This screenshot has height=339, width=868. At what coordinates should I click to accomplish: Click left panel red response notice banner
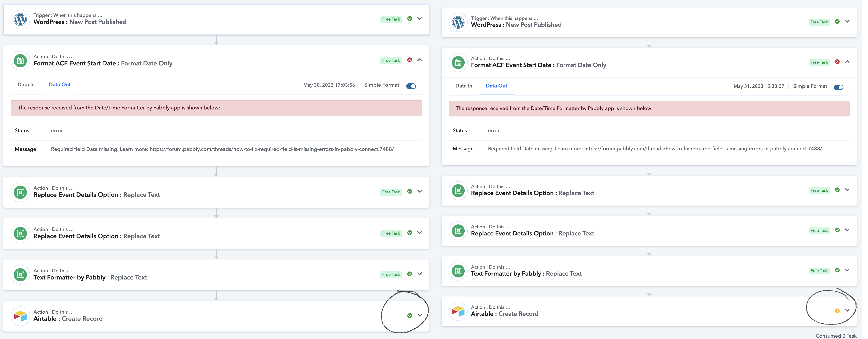[216, 108]
